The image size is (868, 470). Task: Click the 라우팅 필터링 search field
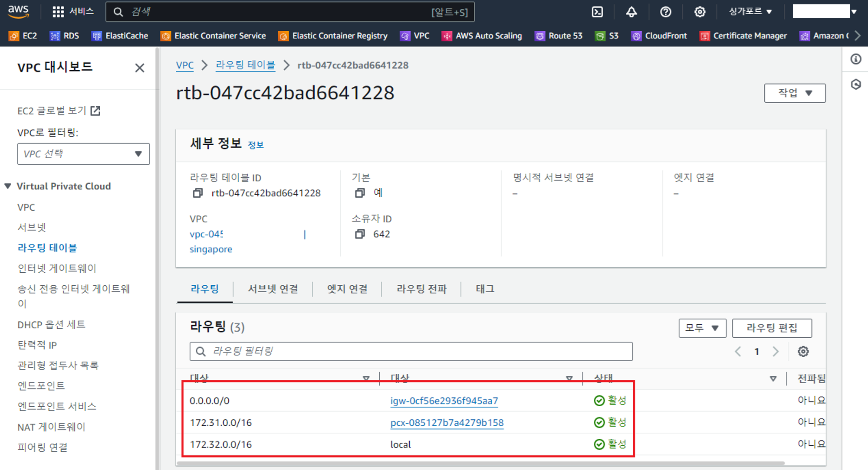click(x=411, y=351)
